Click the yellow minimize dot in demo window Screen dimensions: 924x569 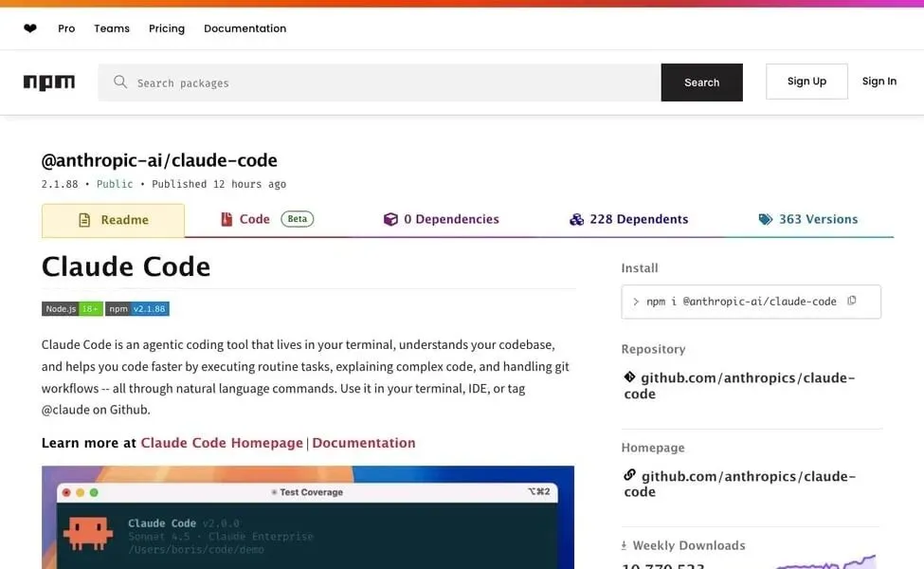(81, 492)
